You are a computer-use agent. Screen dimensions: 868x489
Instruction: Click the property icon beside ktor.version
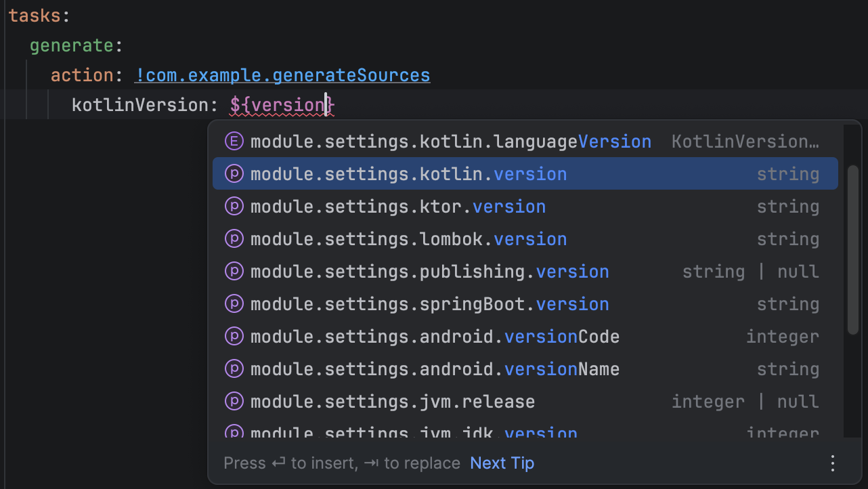tap(234, 207)
